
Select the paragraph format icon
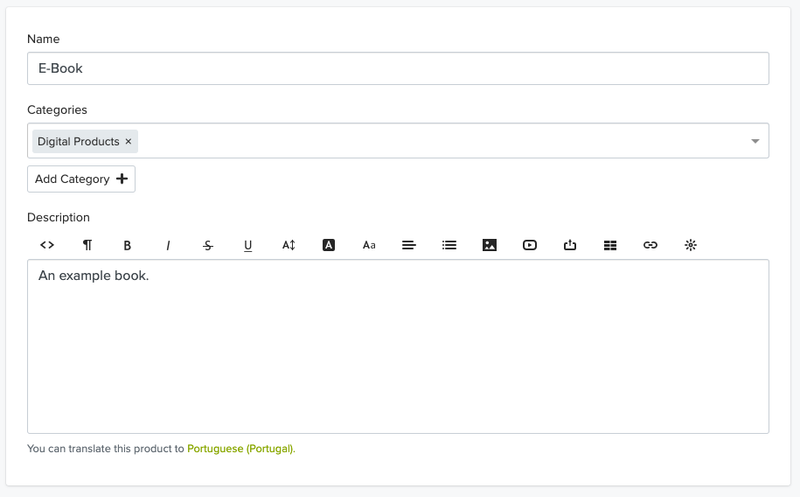click(x=87, y=245)
